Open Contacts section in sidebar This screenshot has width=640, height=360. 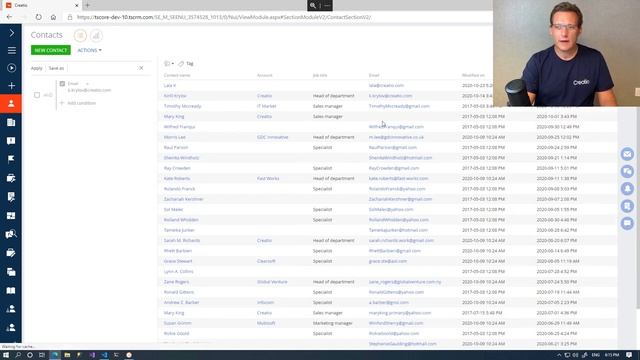click(11, 104)
